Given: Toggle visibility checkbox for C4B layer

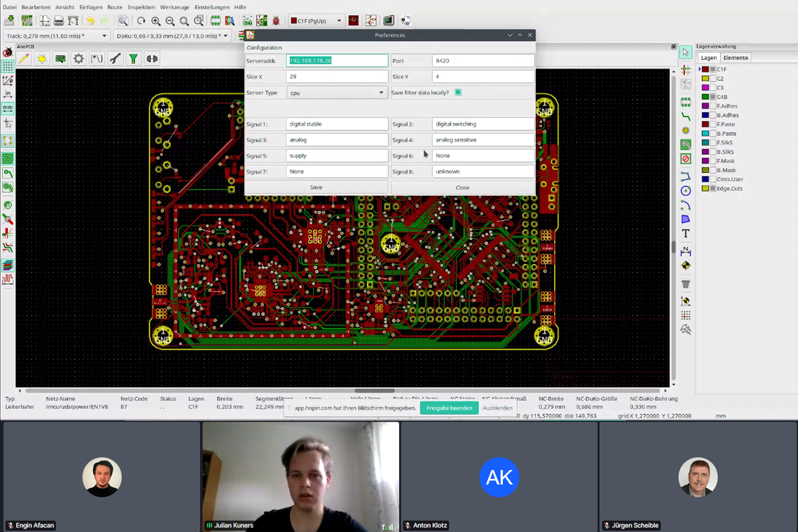Looking at the screenshot, I should 713,96.
